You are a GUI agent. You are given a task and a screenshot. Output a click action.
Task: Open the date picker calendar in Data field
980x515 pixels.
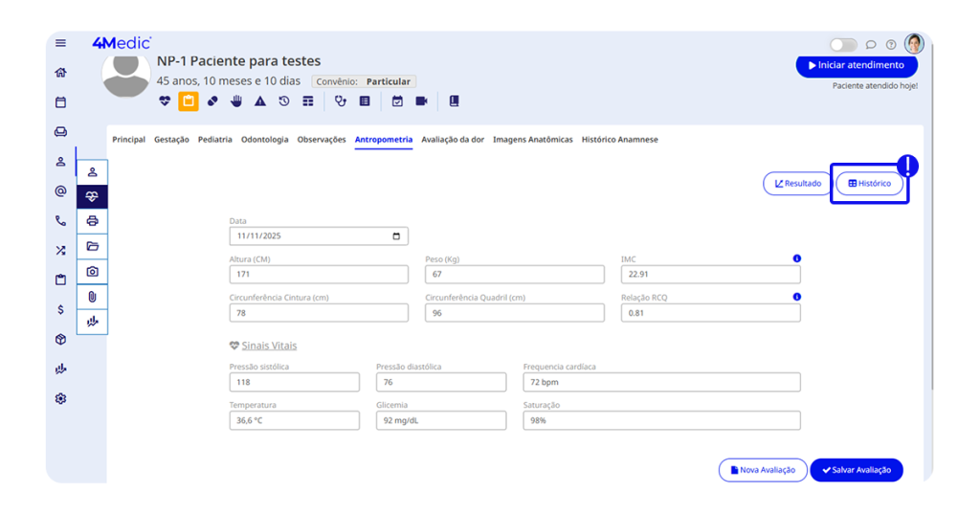click(x=396, y=236)
